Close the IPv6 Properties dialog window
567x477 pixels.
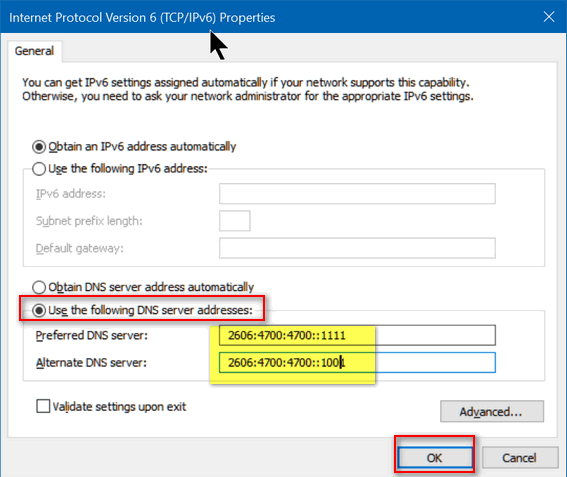(549, 17)
